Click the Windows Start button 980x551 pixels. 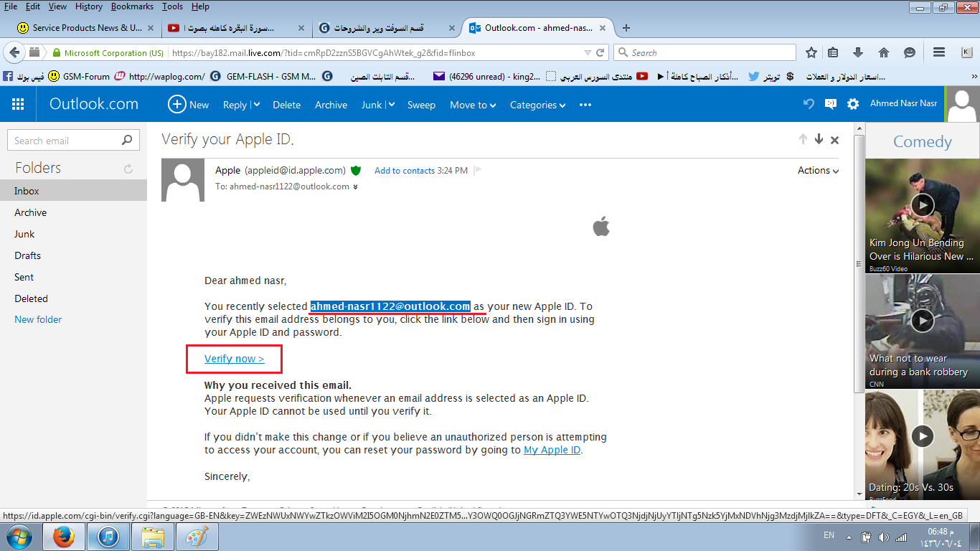19,537
